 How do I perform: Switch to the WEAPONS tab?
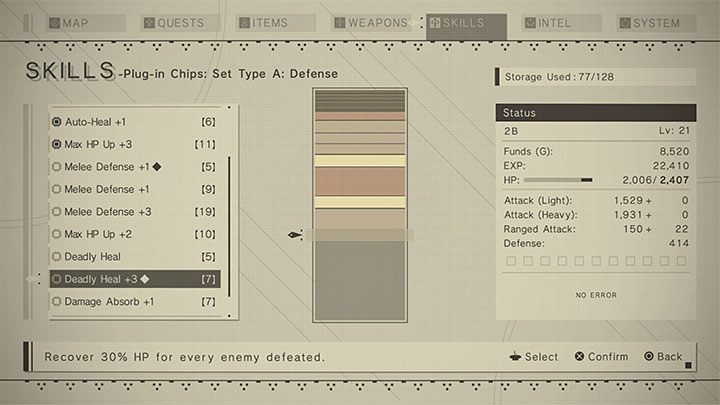tap(371, 23)
